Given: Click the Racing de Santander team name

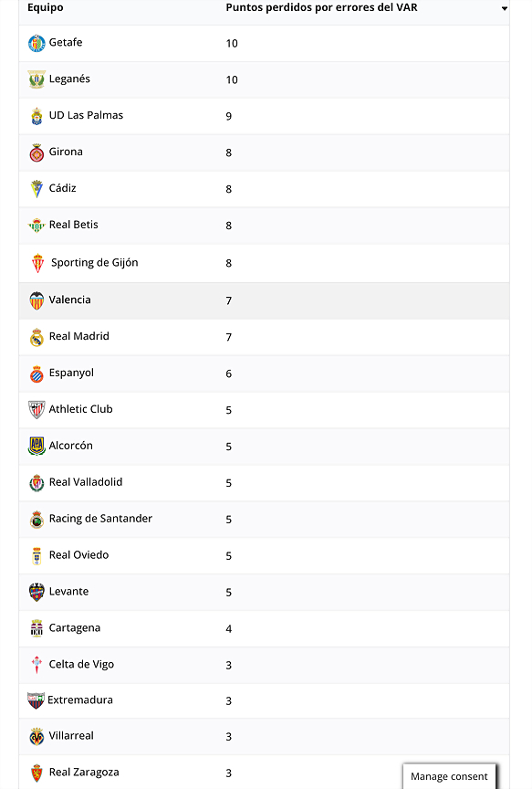Looking at the screenshot, I should [x=100, y=519].
